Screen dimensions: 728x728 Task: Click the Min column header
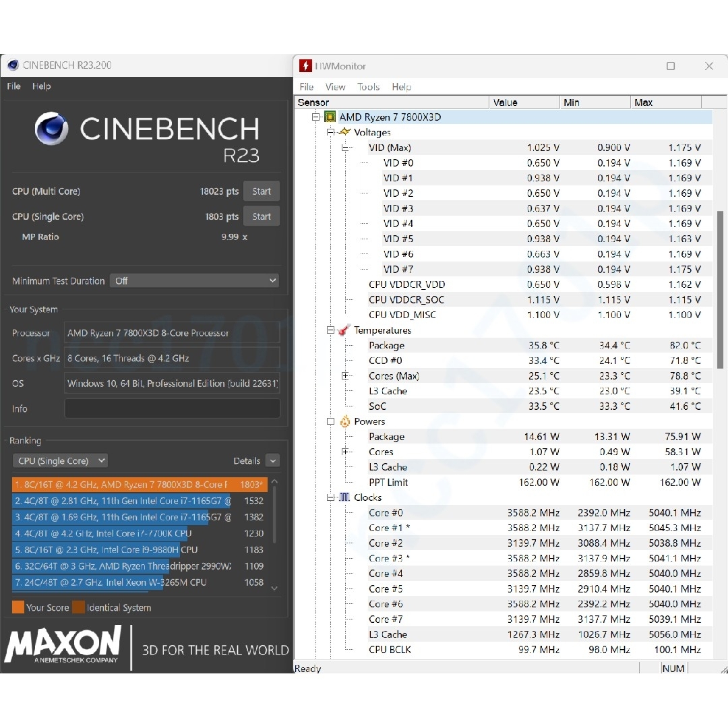[x=595, y=102]
